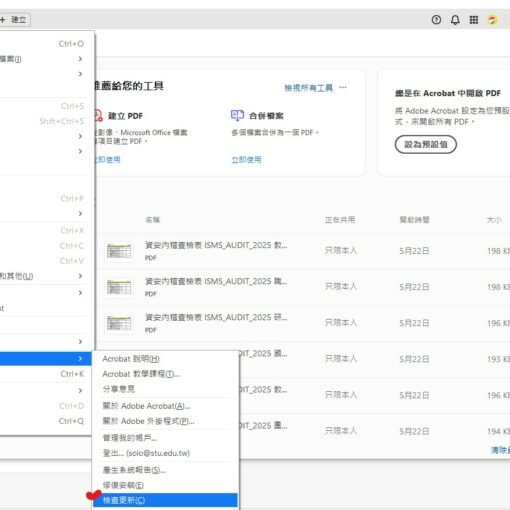This screenshot has width=510, height=510.
Task: Sort by the 開啟時間 column header
Action: [x=414, y=220]
